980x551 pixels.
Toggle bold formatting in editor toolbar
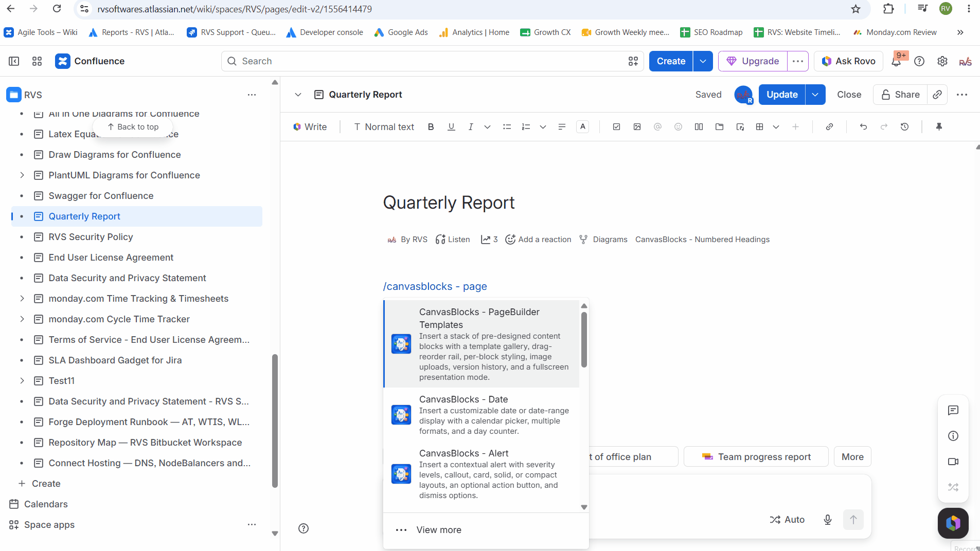click(x=431, y=127)
